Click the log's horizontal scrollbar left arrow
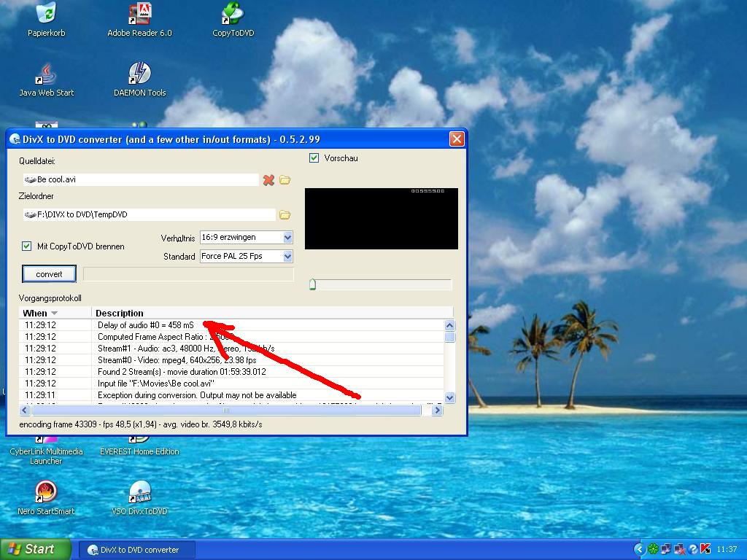Screen dimensions: 747x560 [25, 410]
